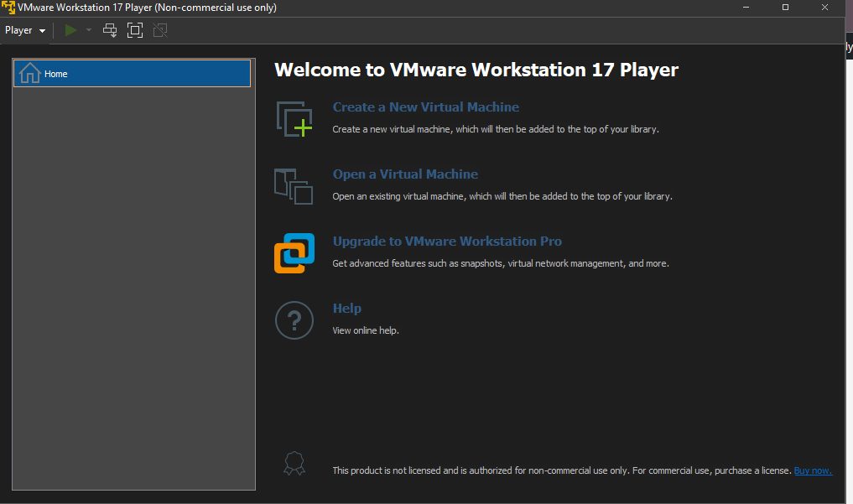Click 'Open an existing virtual machine' description text

click(502, 196)
